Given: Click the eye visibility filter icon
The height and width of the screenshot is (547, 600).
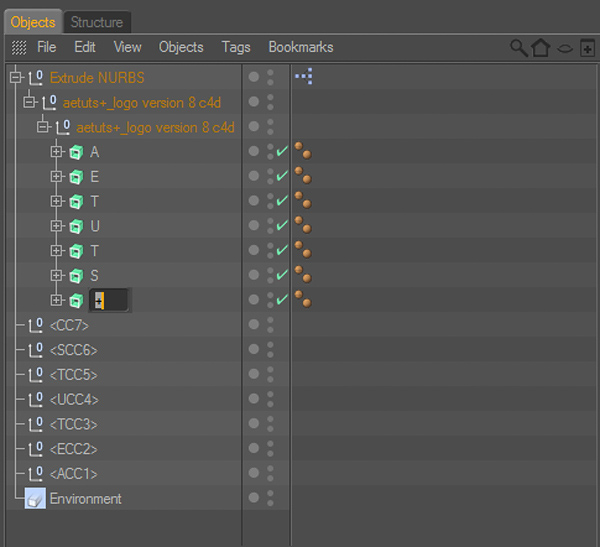Looking at the screenshot, I should [565, 49].
